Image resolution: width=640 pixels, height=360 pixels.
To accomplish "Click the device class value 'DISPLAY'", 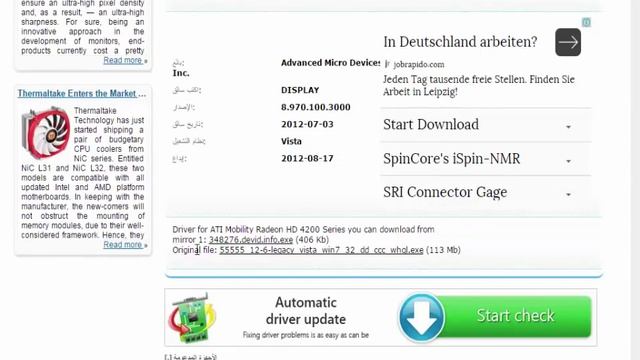I will click(300, 90).
